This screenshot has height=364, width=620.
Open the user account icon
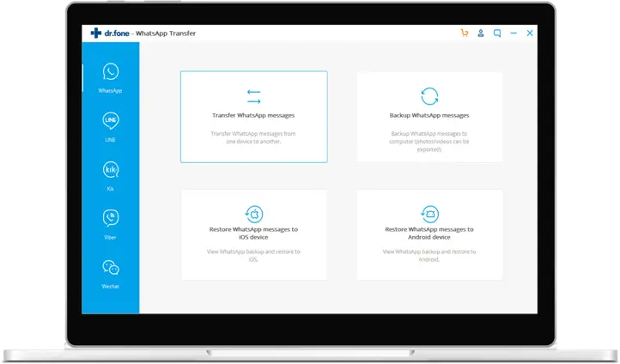click(481, 33)
